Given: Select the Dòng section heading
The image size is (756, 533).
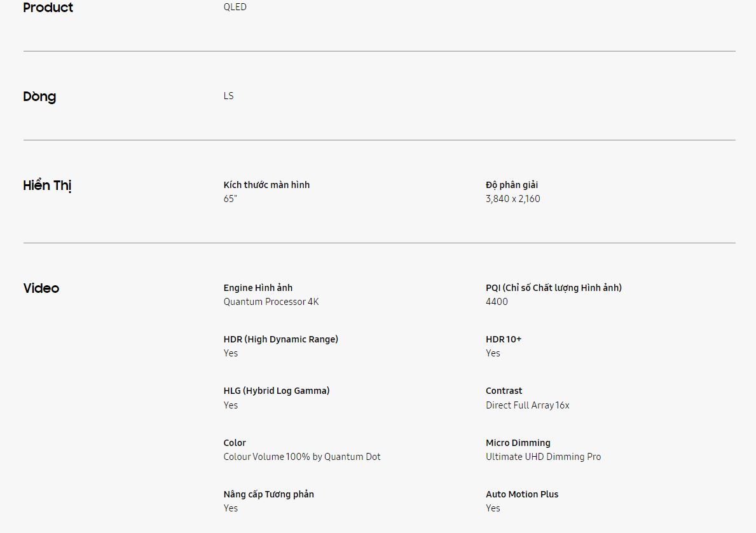Looking at the screenshot, I should pos(39,97).
